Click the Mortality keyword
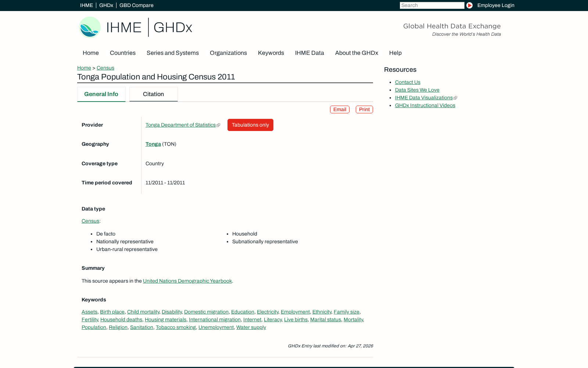The image size is (588, 368). pyautogui.click(x=353, y=319)
